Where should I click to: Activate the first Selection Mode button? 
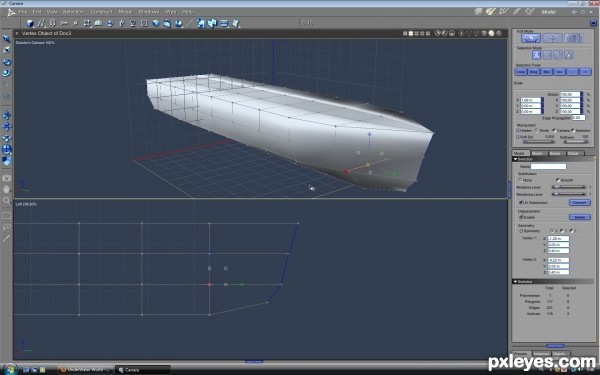[x=536, y=55]
